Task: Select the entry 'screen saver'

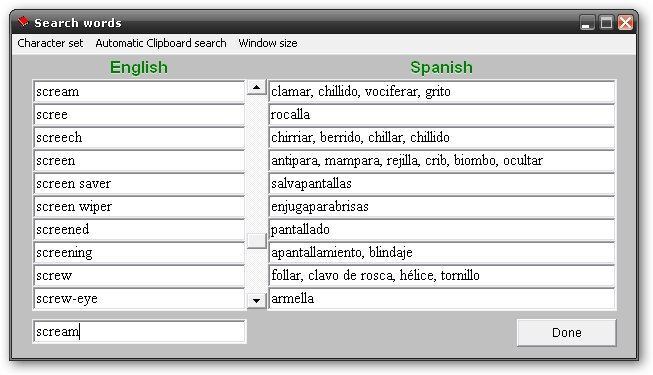Action: pos(139,183)
